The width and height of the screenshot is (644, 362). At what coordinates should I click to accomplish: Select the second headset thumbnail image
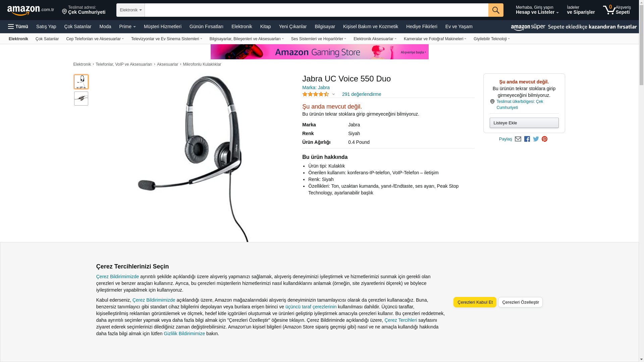[x=81, y=99]
